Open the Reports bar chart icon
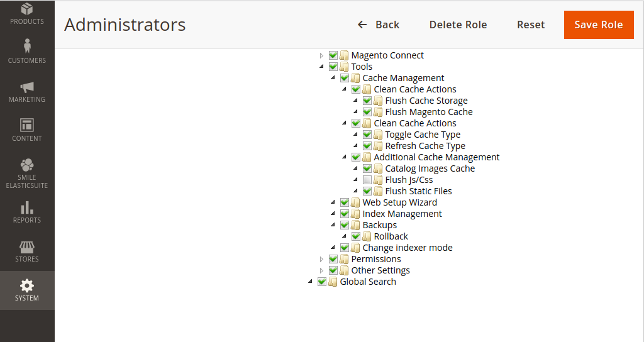 (x=27, y=207)
